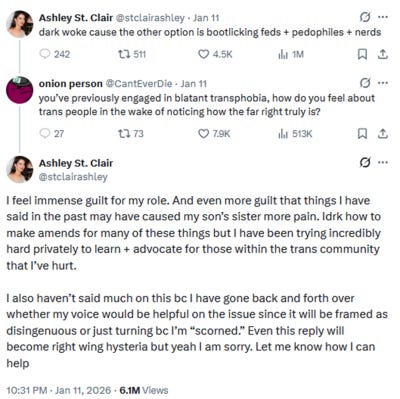Click Grok icon on the main tweet
The width and height of the screenshot is (400, 399).
(x=365, y=163)
